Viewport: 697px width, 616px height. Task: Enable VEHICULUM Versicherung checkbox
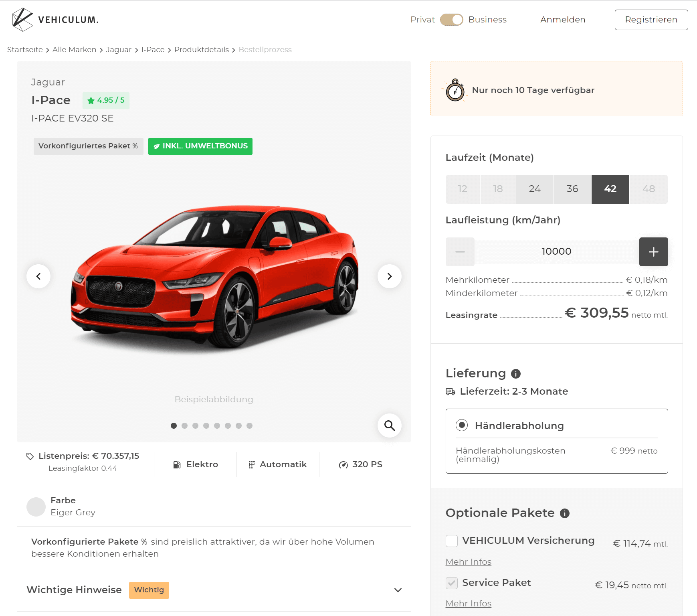pos(452,541)
